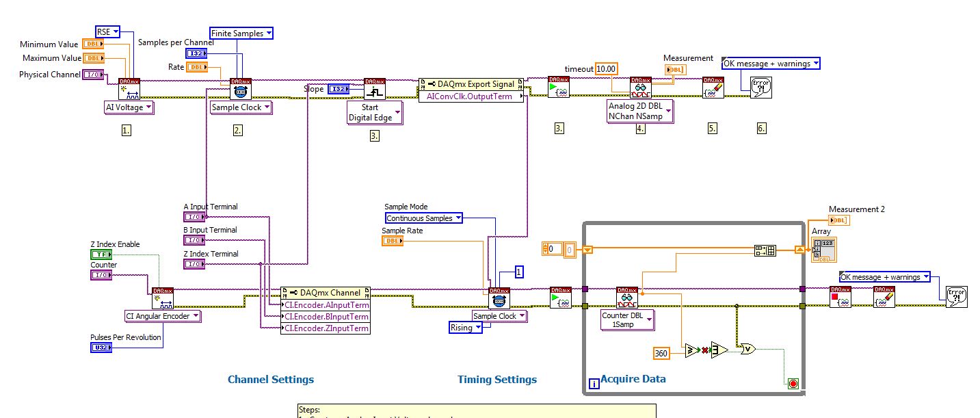This screenshot has height=418, width=980.
Task: Click the And Array Elements node
Action: 719,350
